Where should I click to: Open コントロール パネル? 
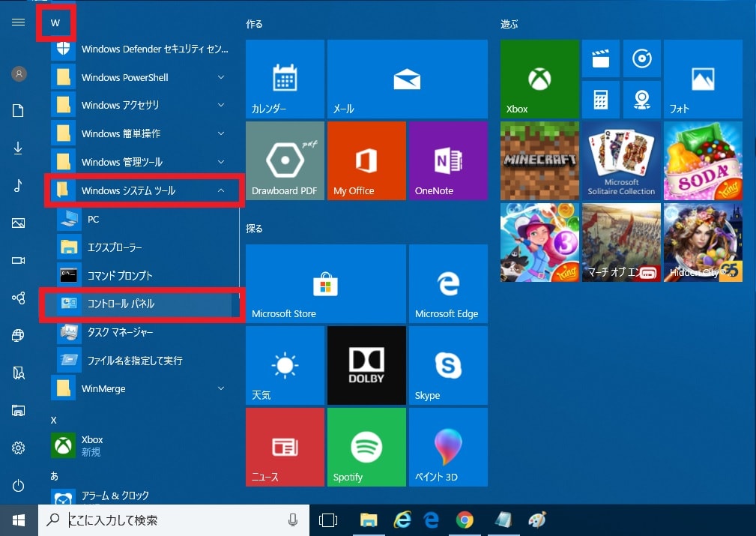click(145, 304)
